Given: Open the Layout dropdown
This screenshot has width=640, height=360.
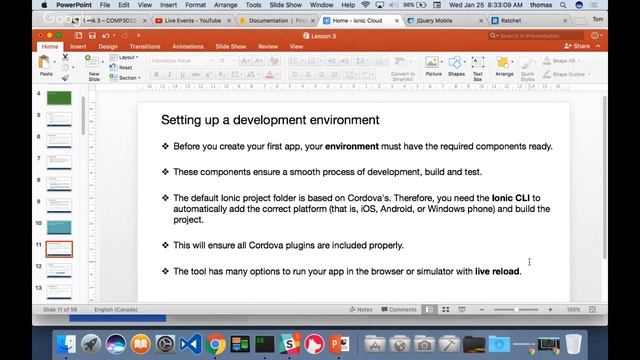Looking at the screenshot, I should [124, 57].
